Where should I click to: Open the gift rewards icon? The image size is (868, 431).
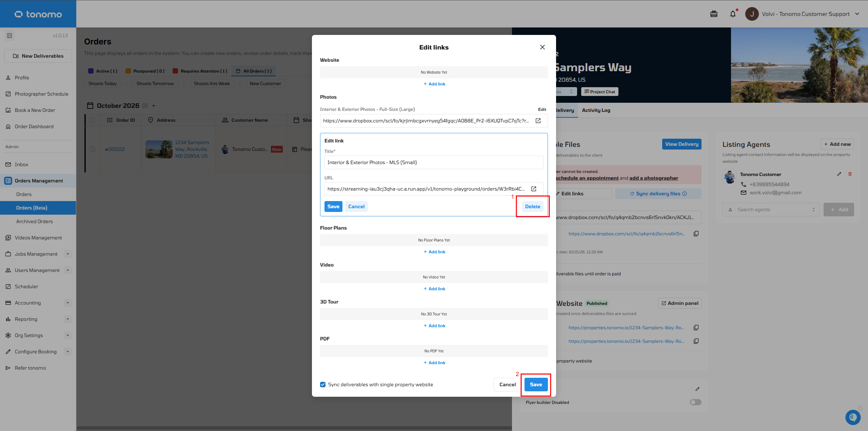(x=714, y=14)
